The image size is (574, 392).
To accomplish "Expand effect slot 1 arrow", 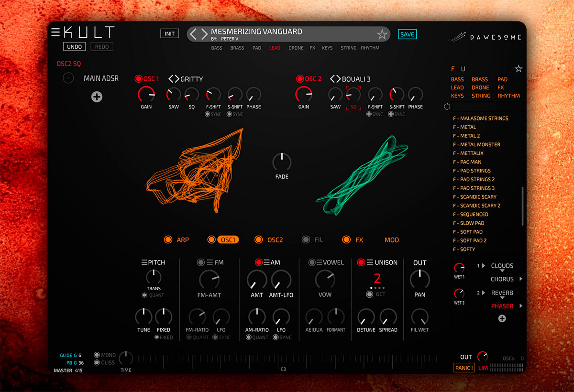I will click(484, 266).
